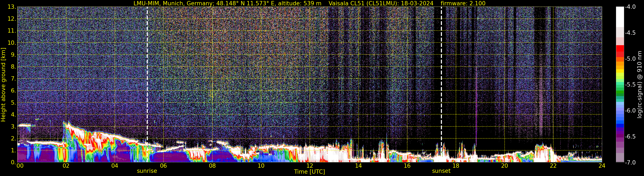The image size is (644, 176).
Task: Click the '20' tick on the time axis
Action: pyautogui.click(x=505, y=166)
